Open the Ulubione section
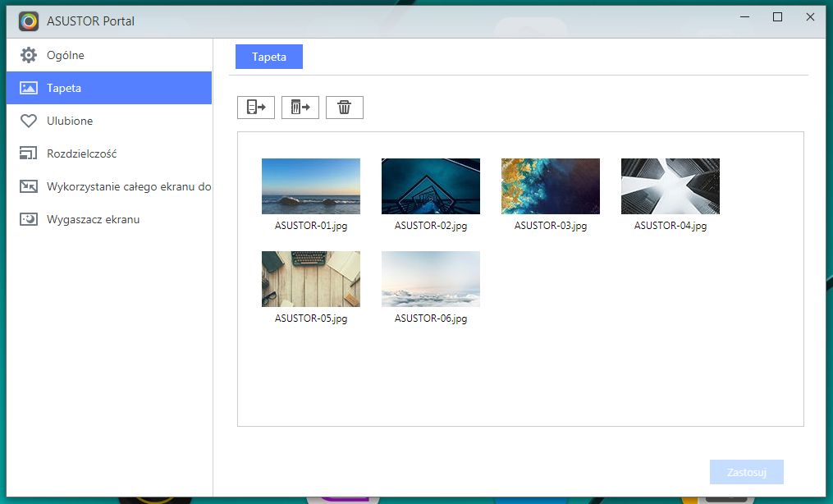The image size is (833, 504). (109, 121)
